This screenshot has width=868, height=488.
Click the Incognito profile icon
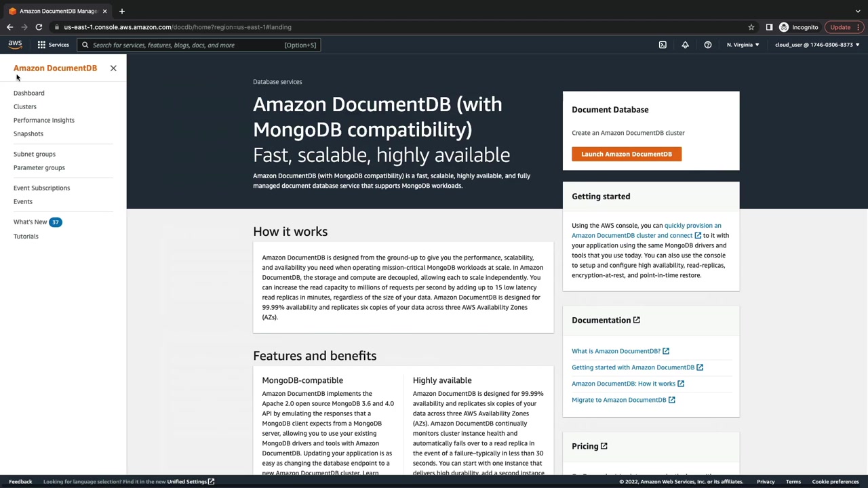pos(784,27)
